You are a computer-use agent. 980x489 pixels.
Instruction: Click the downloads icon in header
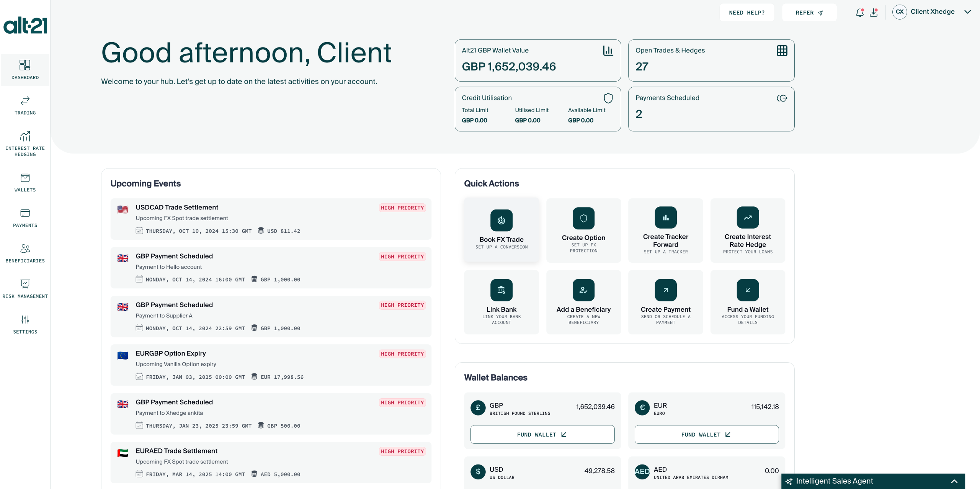pyautogui.click(x=874, y=13)
